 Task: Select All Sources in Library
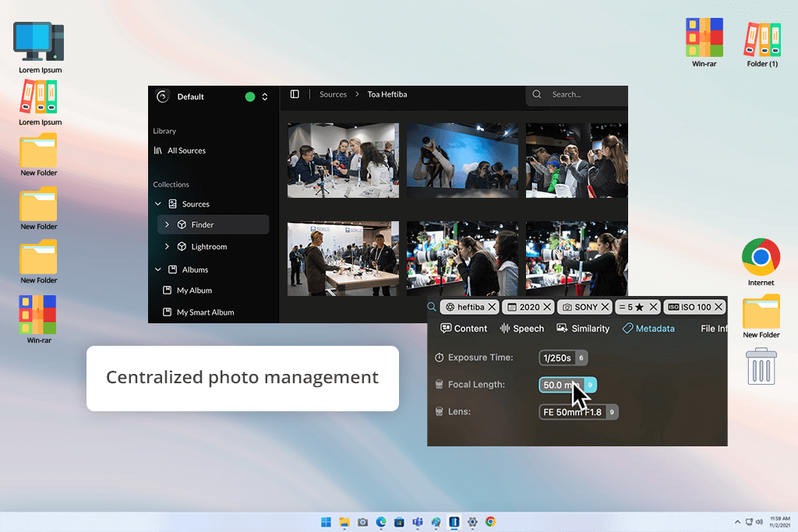(186, 150)
